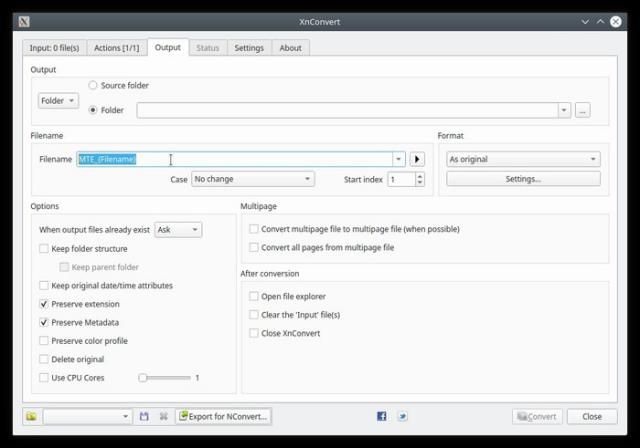Enable Keep folder structure checkbox
The image size is (640, 448).
click(44, 248)
